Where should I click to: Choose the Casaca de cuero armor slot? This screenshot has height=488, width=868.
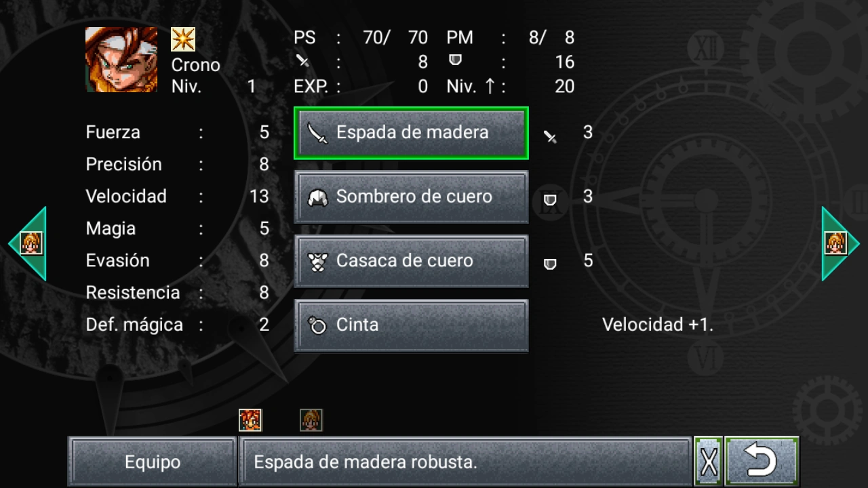point(411,262)
